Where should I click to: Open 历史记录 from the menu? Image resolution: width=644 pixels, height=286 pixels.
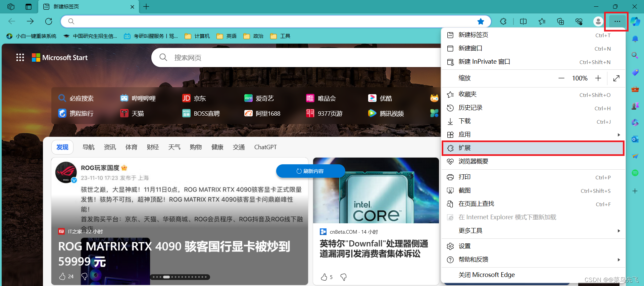tap(533, 108)
